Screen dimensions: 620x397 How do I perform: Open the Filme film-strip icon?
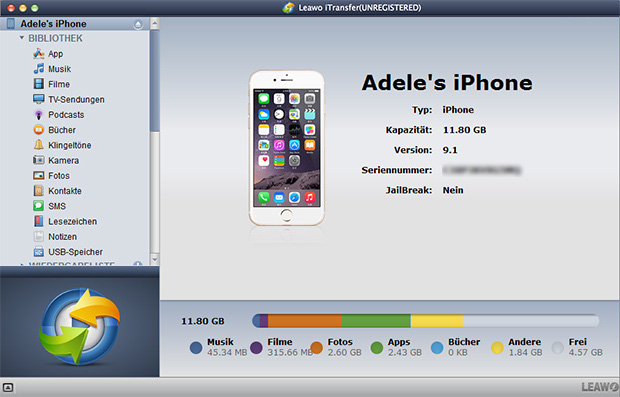click(x=38, y=84)
